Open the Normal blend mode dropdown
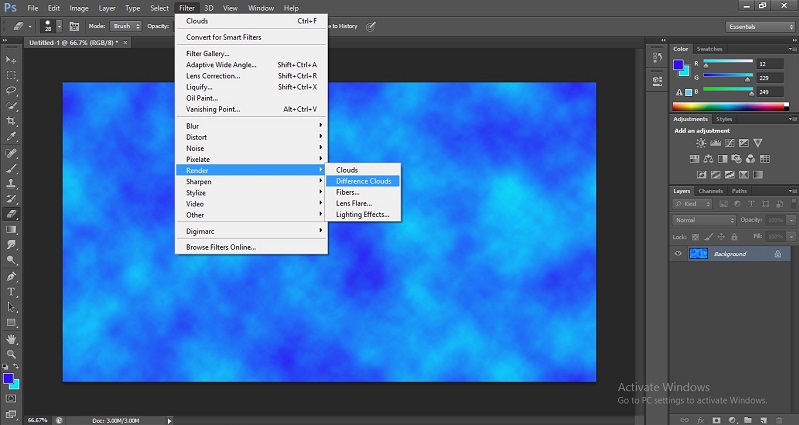The image size is (799, 425). 704,220
